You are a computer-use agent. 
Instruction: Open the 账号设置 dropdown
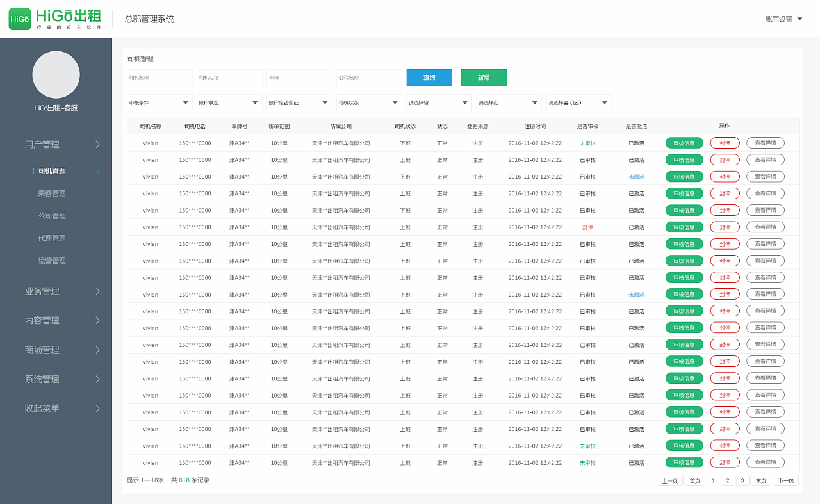783,19
